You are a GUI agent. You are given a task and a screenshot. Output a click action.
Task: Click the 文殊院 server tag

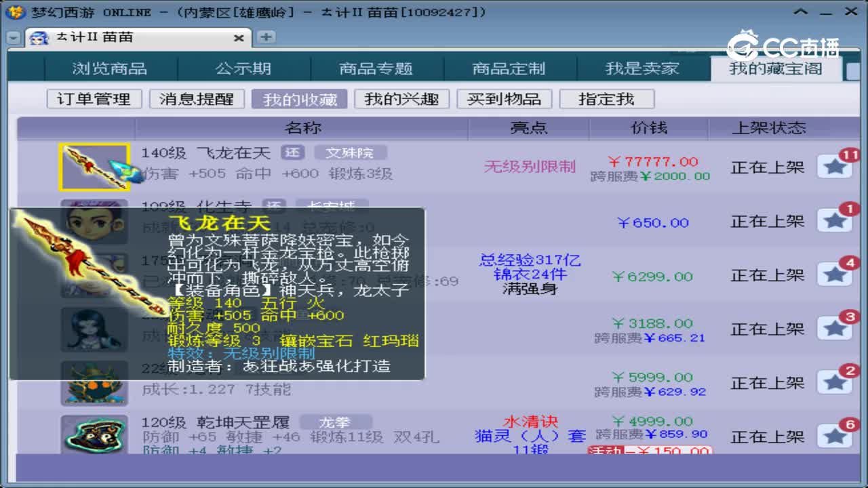pos(349,153)
